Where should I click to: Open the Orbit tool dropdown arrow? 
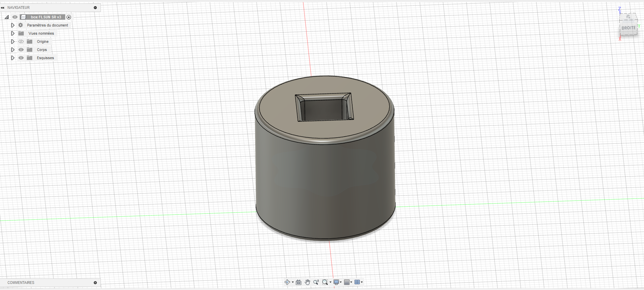click(x=293, y=282)
